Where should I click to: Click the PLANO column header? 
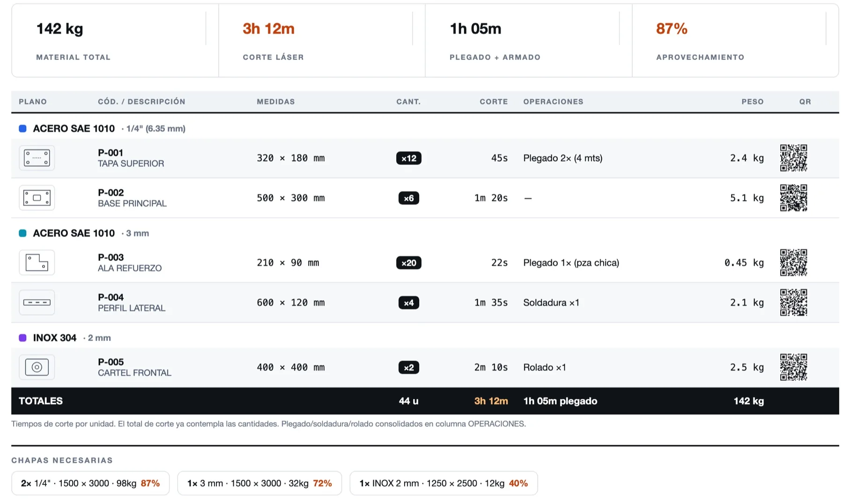(33, 102)
